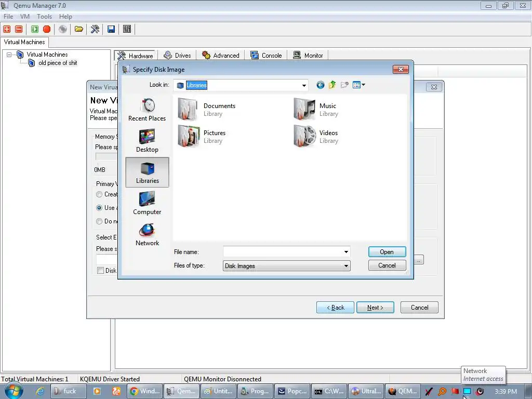Switch to the Hardware tab
532x399 pixels.
(x=135, y=55)
